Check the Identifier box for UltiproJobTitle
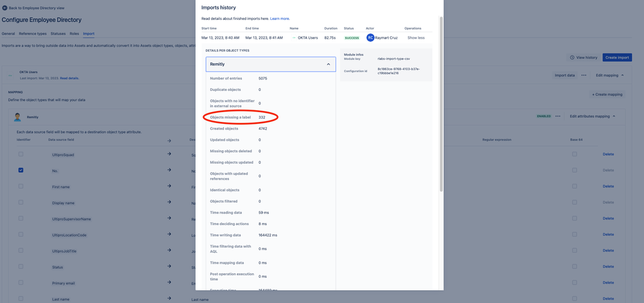The width and height of the screenshot is (644, 303). [21, 250]
